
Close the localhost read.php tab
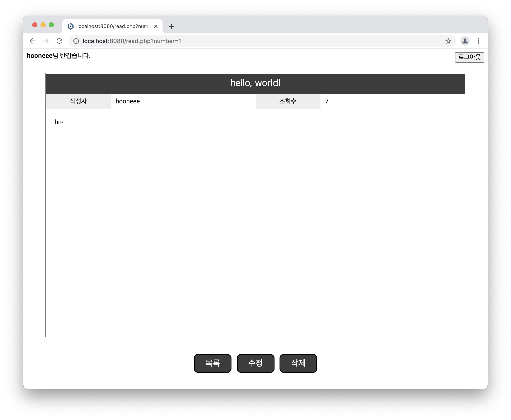[x=156, y=26]
